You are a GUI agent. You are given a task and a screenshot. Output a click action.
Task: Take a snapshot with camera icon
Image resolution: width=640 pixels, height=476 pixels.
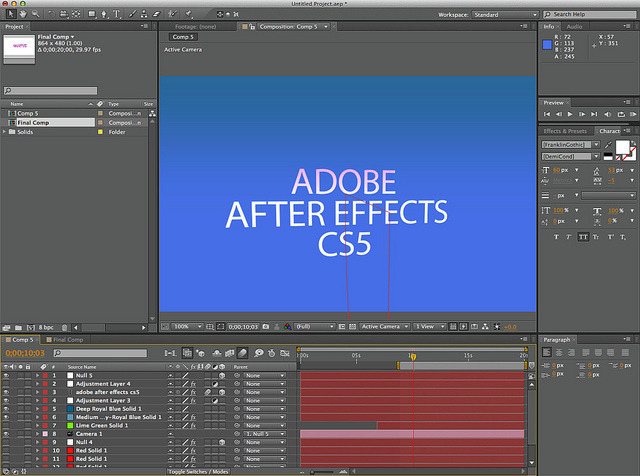[266, 327]
